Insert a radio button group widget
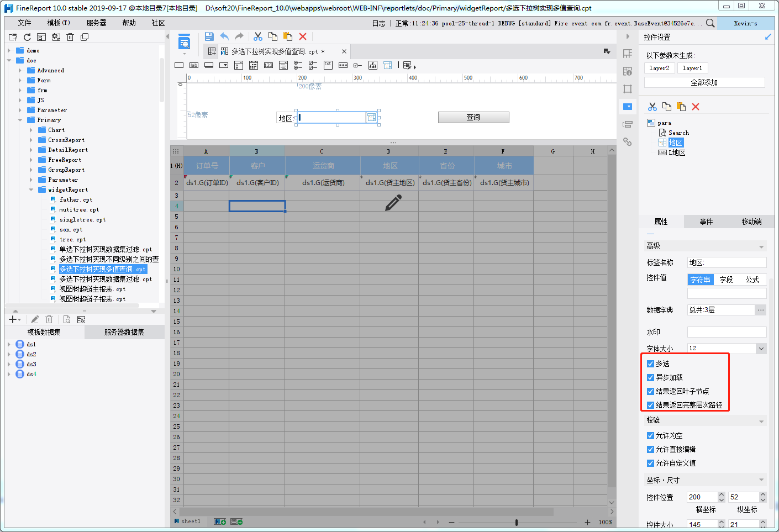The image size is (779, 532). coord(298,65)
